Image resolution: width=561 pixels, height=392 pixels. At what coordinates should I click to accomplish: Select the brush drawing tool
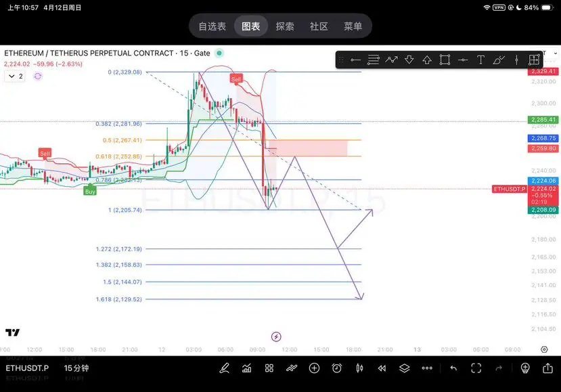point(498,60)
